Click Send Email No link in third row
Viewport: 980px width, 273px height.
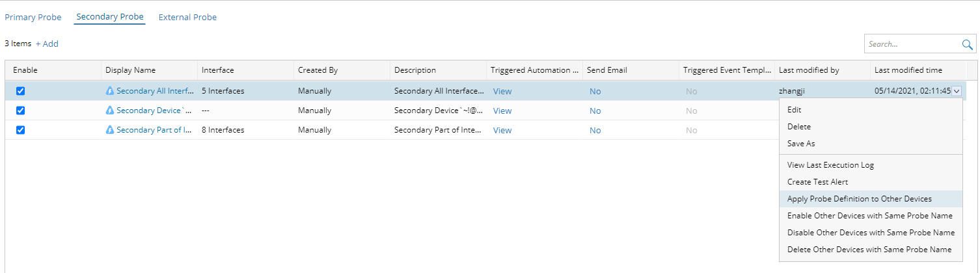click(x=595, y=130)
